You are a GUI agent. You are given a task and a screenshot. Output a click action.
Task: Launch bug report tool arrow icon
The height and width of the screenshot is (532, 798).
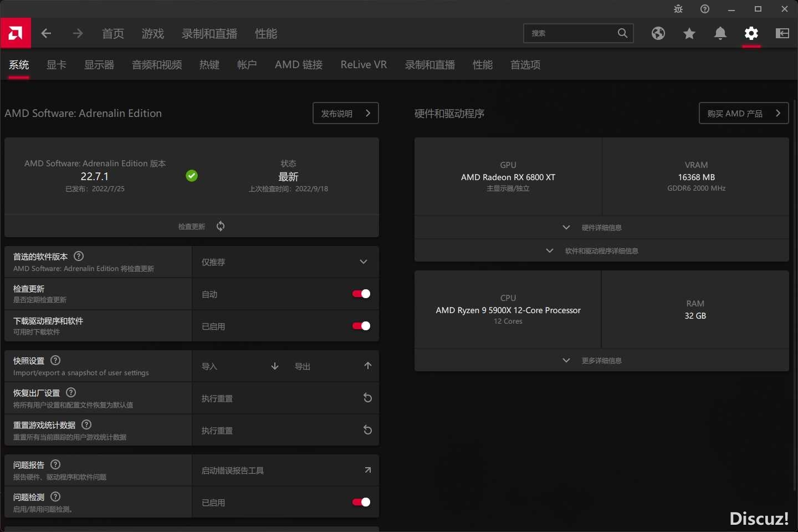tap(367, 470)
